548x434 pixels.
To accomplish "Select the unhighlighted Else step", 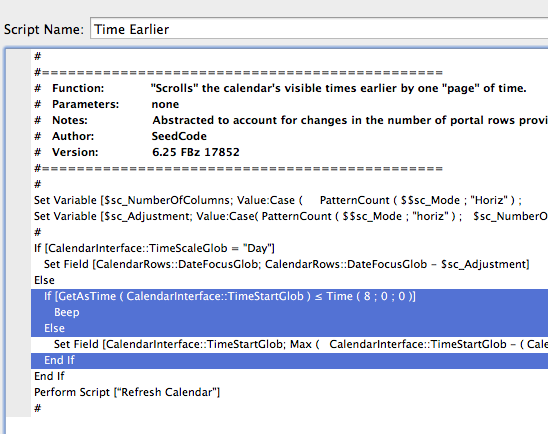I will coord(289,280).
